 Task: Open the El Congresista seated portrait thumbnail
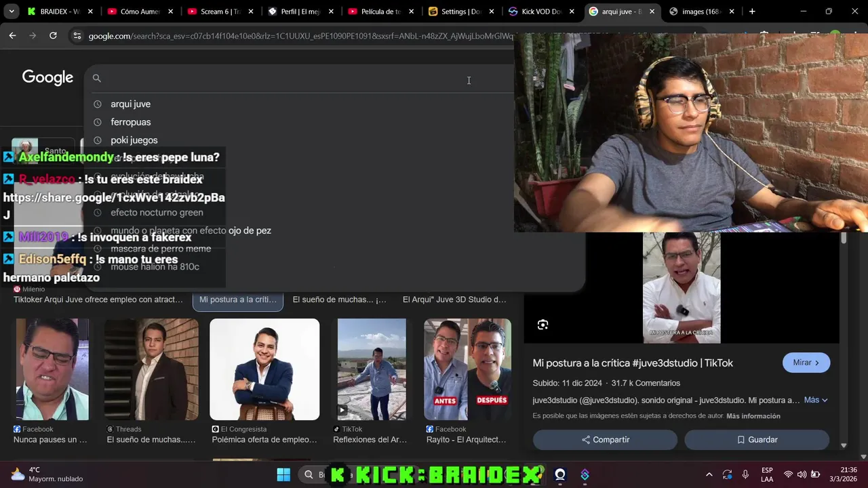[x=264, y=369]
